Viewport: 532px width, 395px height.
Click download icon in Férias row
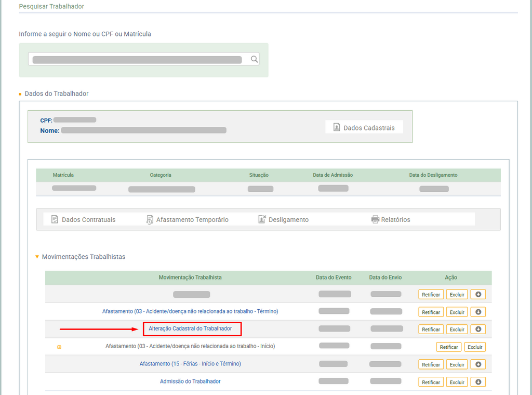[x=478, y=364]
